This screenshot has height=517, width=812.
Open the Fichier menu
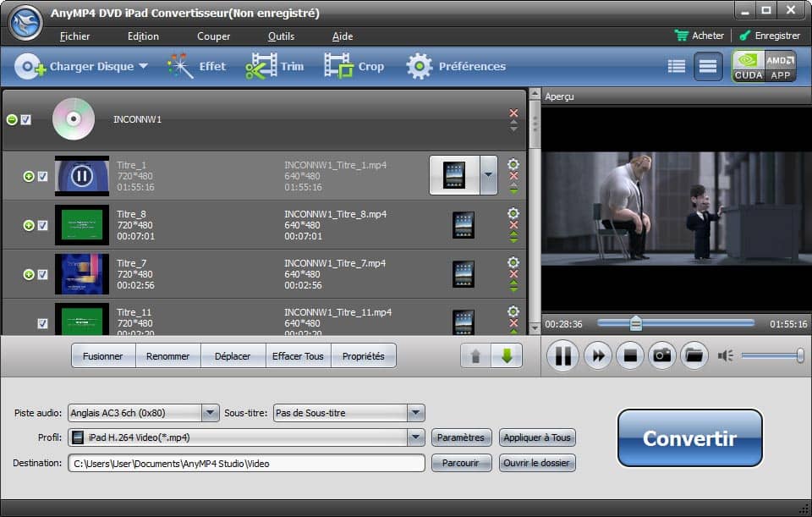pyautogui.click(x=74, y=36)
